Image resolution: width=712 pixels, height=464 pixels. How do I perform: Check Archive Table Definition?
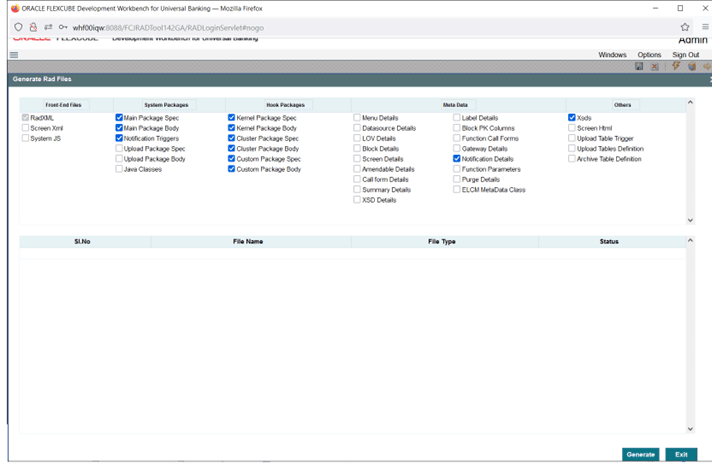point(572,159)
